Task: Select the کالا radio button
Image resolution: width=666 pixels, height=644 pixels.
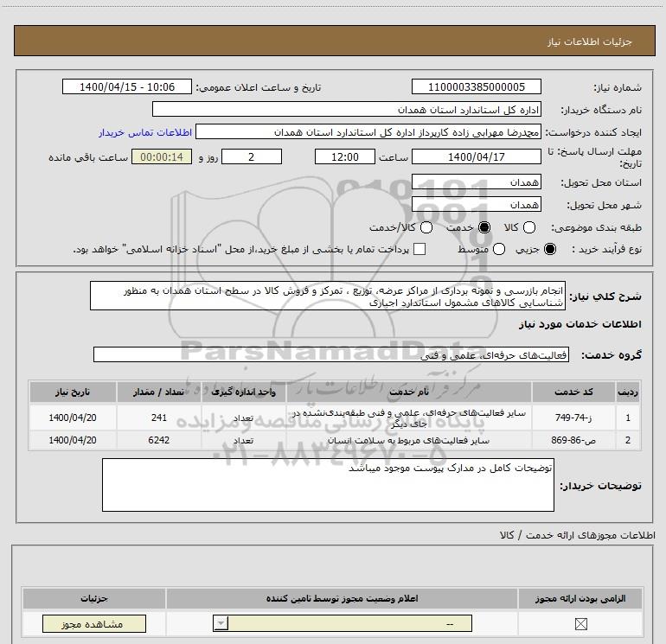Action: click(528, 227)
